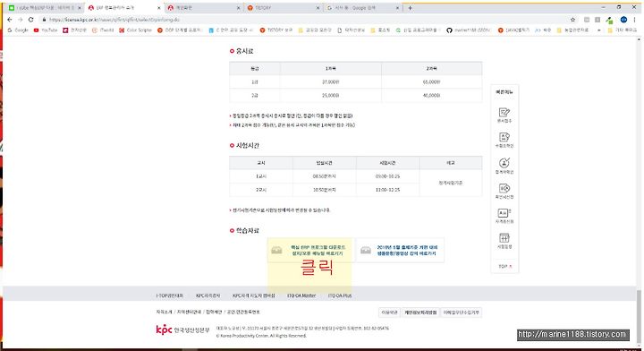Viewport: 644px width, 351px height.
Task: Reload the page with refresh icon
Action: coord(30,20)
